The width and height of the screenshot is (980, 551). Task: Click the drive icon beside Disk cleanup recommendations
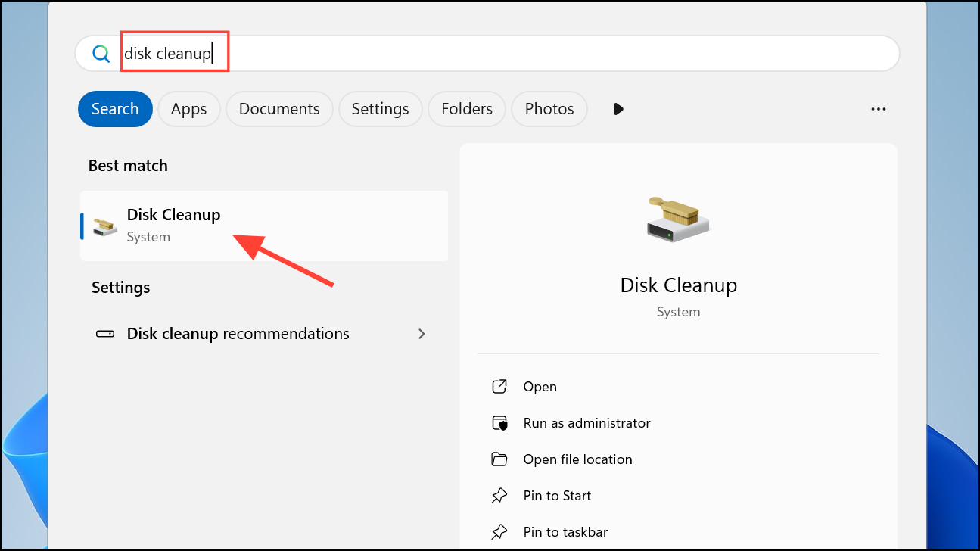point(105,334)
